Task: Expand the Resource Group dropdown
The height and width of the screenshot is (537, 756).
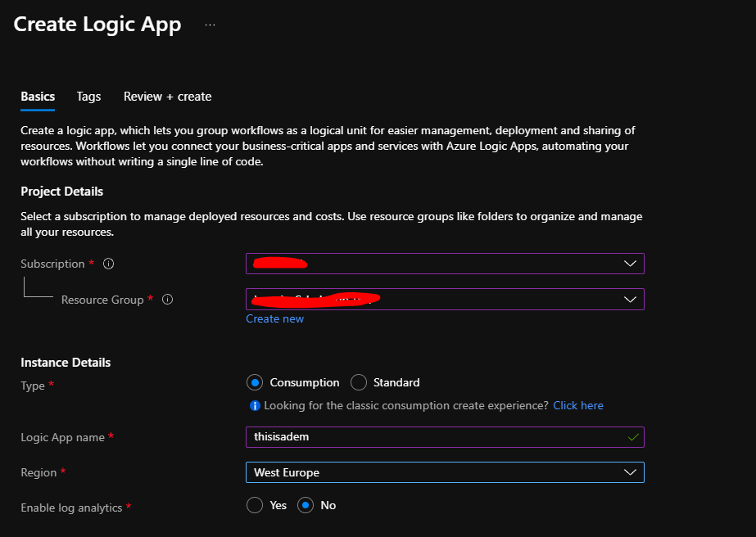Action: pyautogui.click(x=630, y=299)
